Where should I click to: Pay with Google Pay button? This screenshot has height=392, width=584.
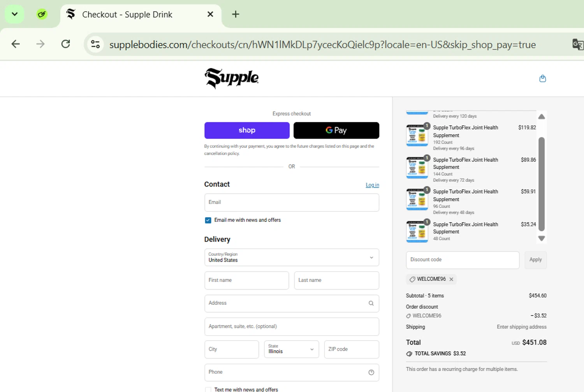coord(336,130)
